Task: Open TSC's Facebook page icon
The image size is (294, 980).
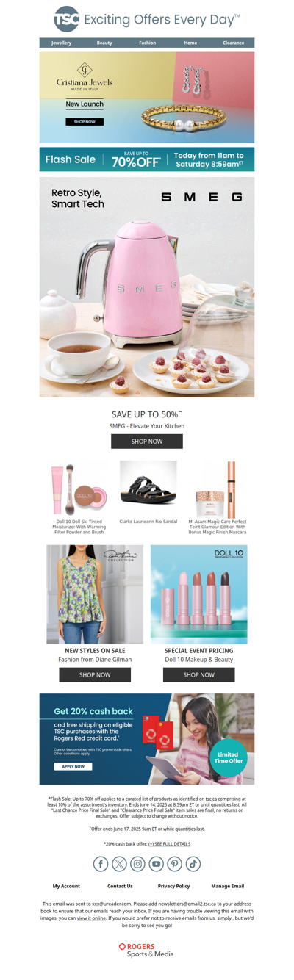Action: tap(101, 864)
